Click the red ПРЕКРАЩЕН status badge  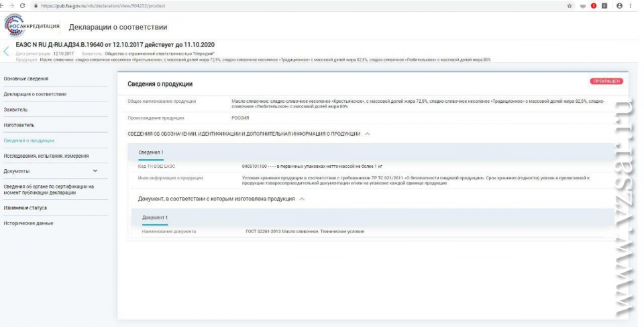[x=605, y=81]
